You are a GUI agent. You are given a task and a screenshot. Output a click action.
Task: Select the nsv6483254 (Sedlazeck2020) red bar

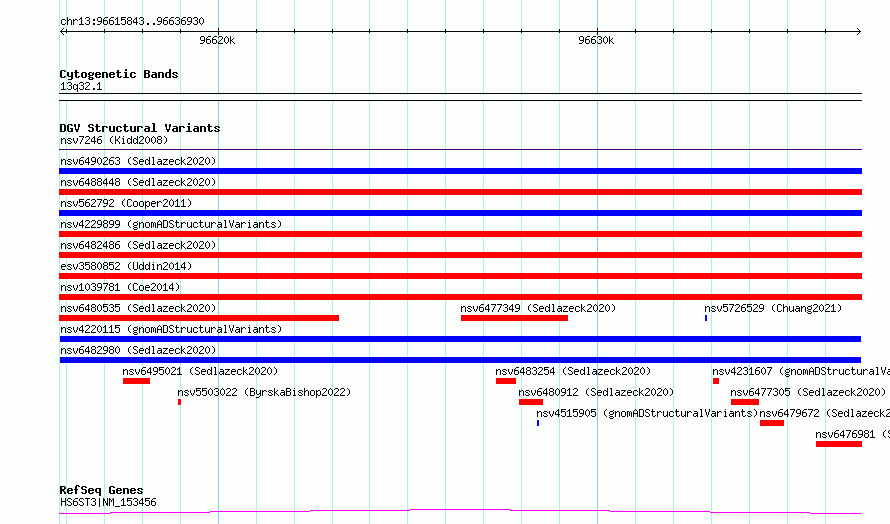click(x=506, y=381)
